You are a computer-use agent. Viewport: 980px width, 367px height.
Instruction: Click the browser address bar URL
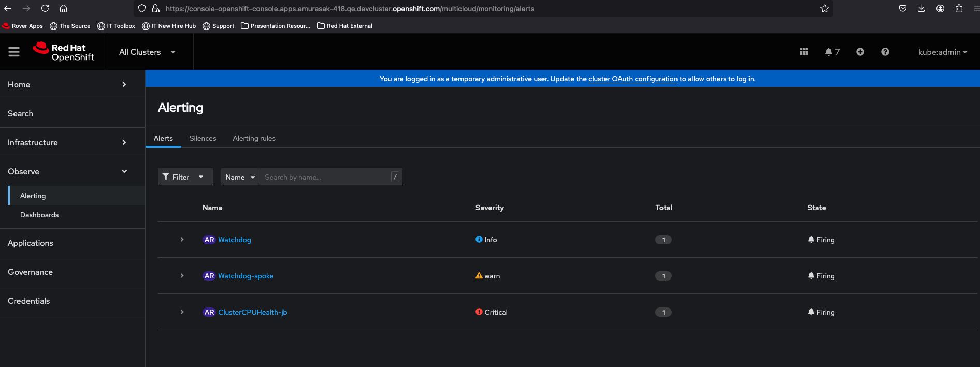pos(350,9)
